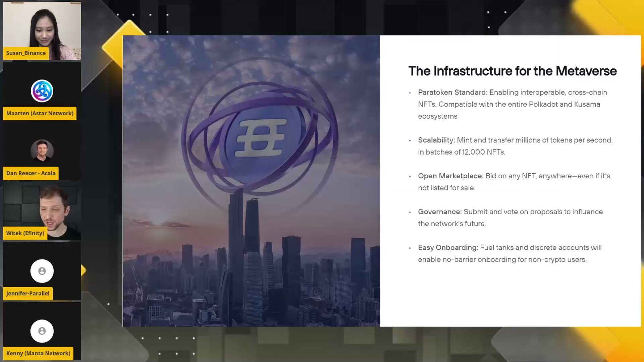Click Jennifer-Parallel's default avatar icon
Screen dimensions: 644x362
(42, 271)
